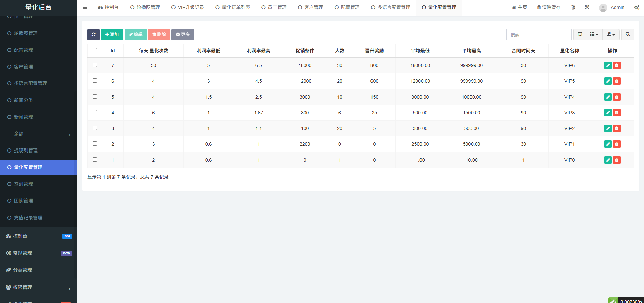Edit the VIP2 row with pencil icon
Screen dimensions: 644x303
tap(608, 128)
